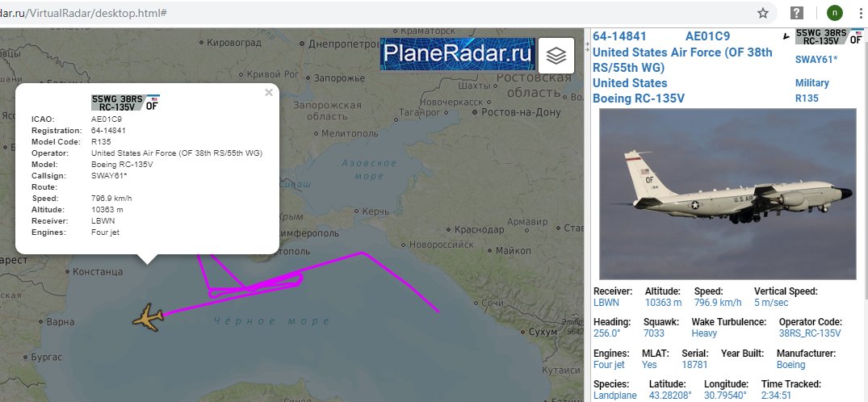Click the AE01C9 ICAO code link
This screenshot has height=402, width=868.
coord(707,36)
